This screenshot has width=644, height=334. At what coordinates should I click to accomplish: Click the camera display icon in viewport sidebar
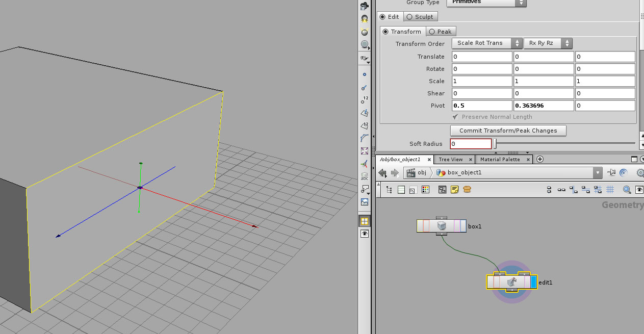click(364, 6)
